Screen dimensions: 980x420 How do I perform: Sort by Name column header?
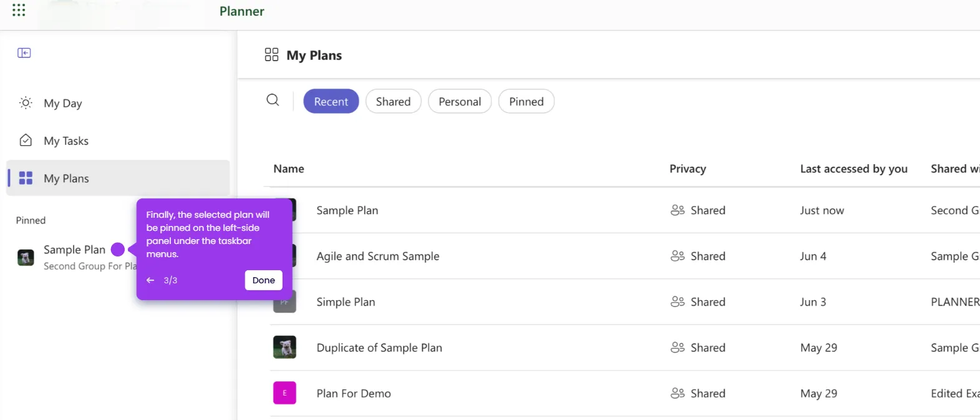289,169
